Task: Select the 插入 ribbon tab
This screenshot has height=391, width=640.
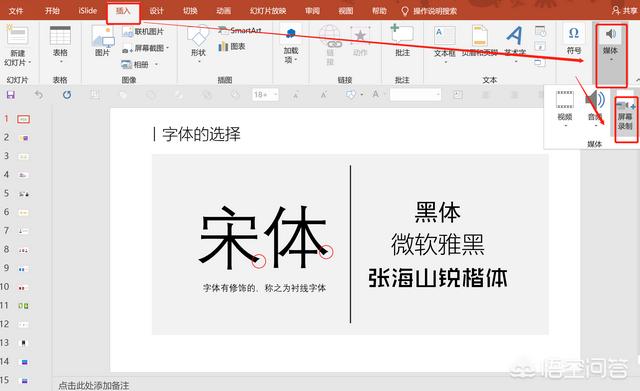Action: point(123,11)
